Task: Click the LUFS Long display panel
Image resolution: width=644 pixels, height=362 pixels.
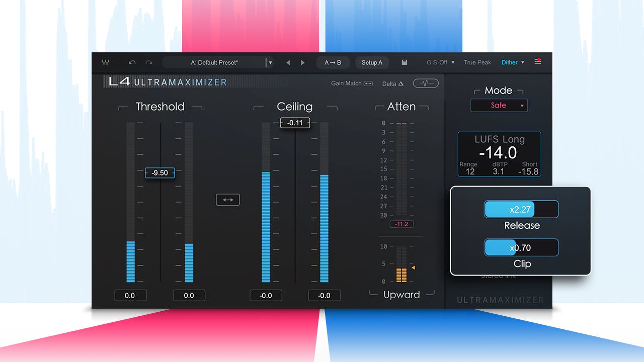Action: pyautogui.click(x=499, y=153)
